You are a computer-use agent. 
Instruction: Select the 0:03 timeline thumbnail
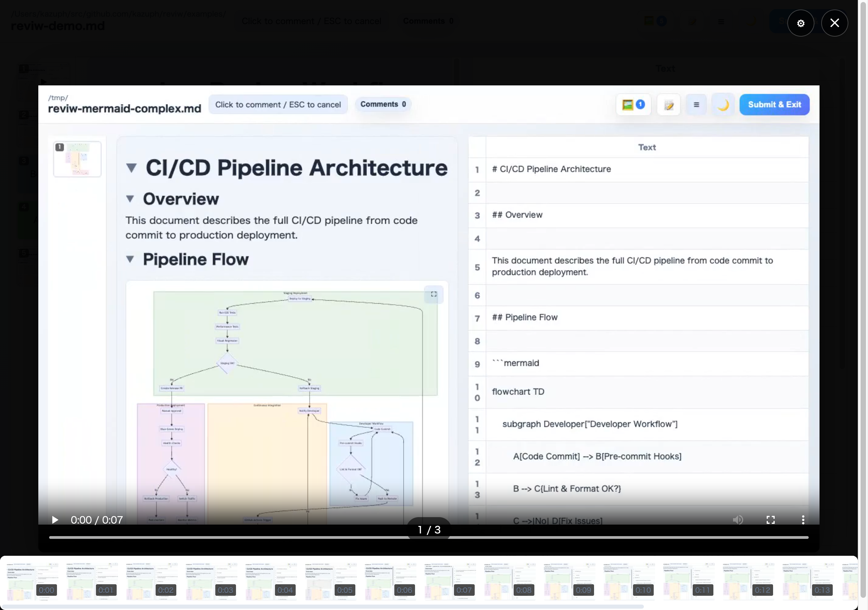(x=211, y=581)
